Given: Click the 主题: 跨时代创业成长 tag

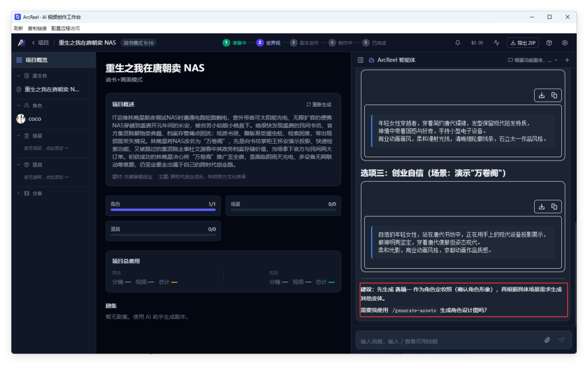Looking at the screenshot, I should [x=202, y=176].
